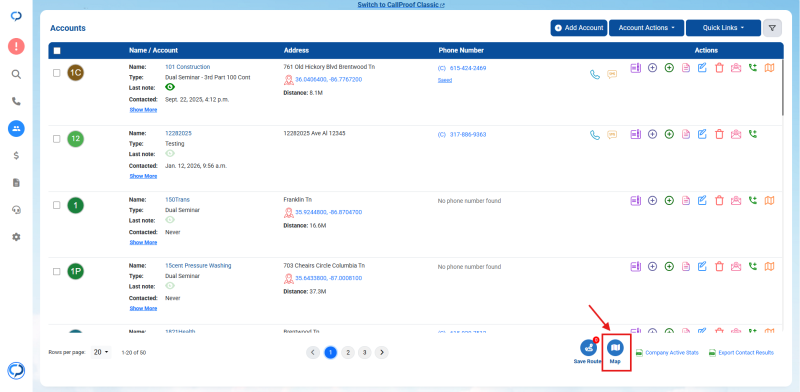Viewport: 800px width, 392px height.
Task: Open the document reports icon in sidebar
Action: (x=16, y=183)
